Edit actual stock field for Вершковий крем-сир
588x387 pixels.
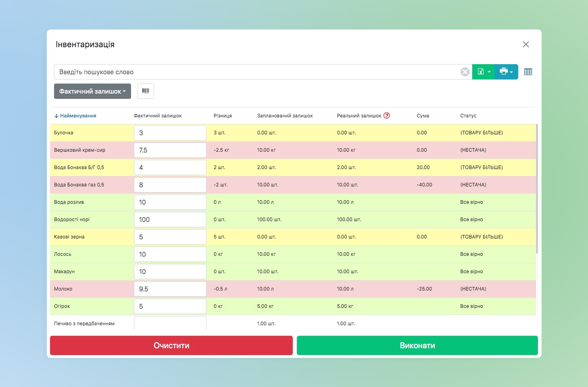pyautogui.click(x=170, y=150)
